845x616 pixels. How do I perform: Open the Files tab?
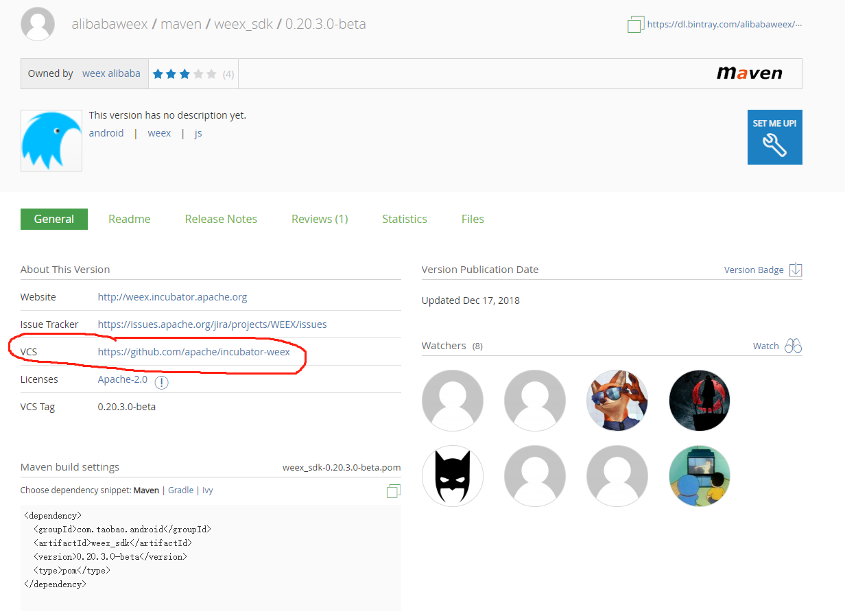point(473,219)
